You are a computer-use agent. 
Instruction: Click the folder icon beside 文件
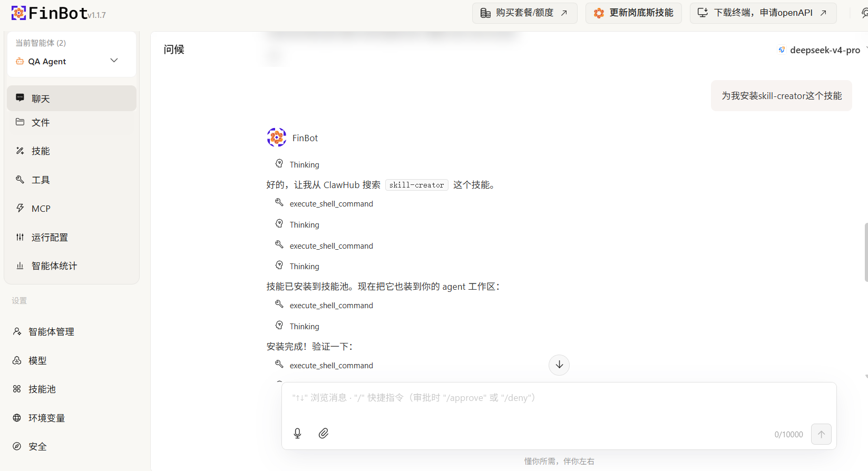click(20, 122)
